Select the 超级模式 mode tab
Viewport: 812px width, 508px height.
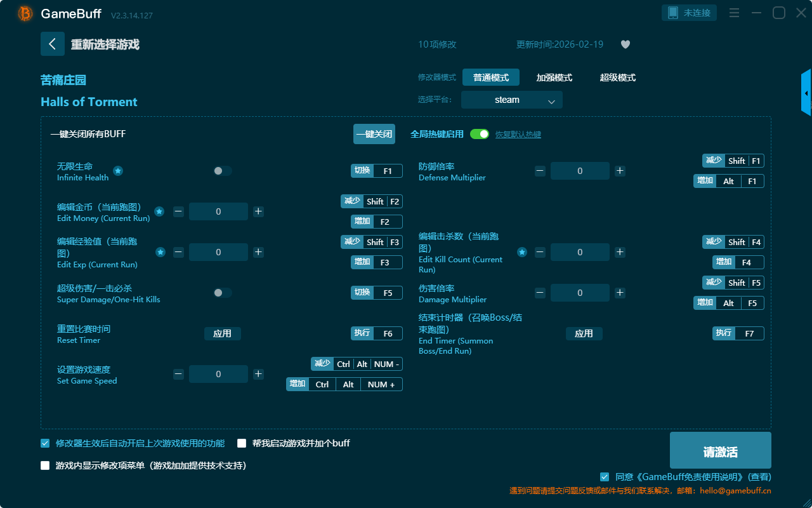coord(617,77)
